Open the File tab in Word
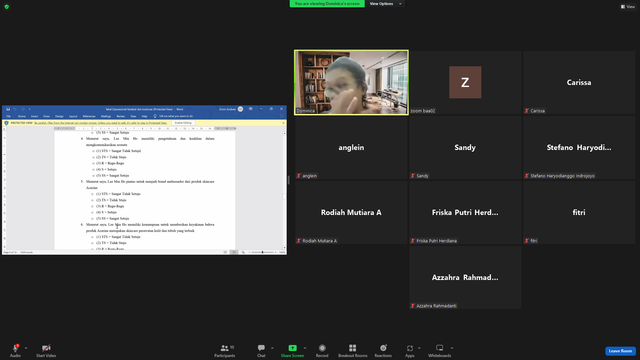Viewport: 640px width, 360px height. click(x=9, y=116)
